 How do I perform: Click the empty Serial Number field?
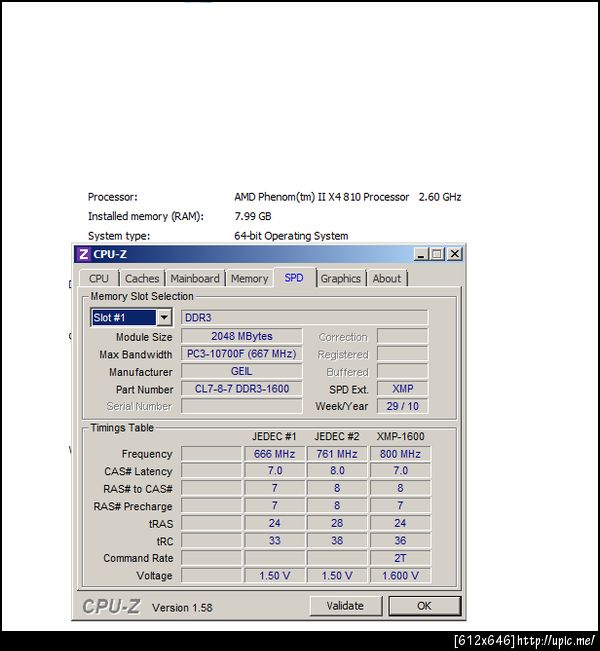coord(242,406)
